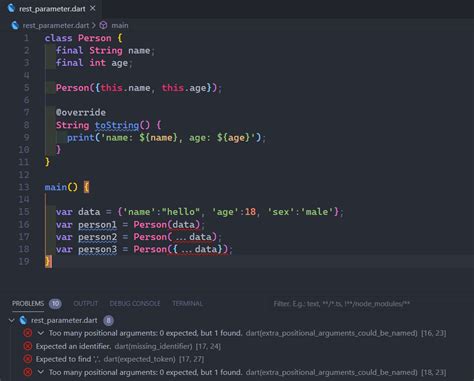Click 'var data' map literal line

click(200, 212)
